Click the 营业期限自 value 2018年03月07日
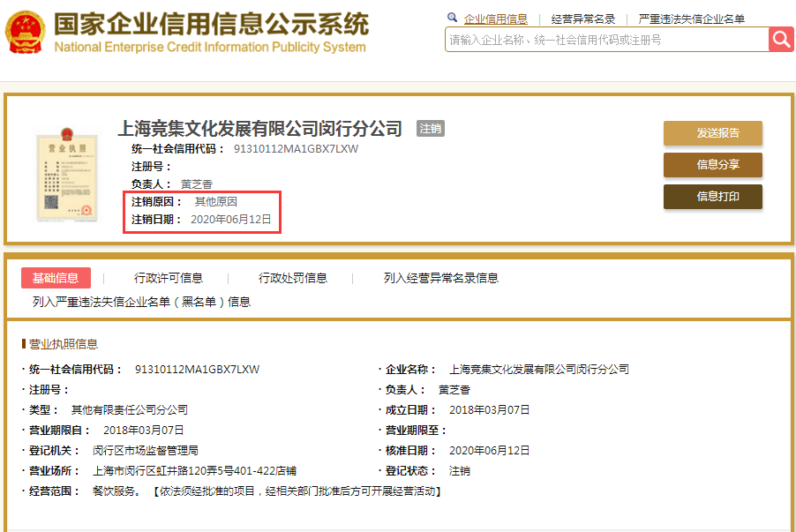Viewport: 796px width, 532px height. click(144, 430)
